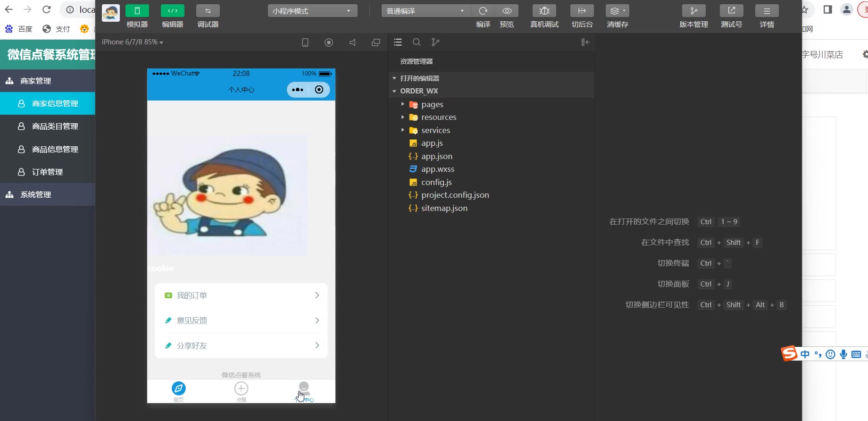Open the 小程序模式 mode dropdown
The width and height of the screenshot is (868, 421).
pyautogui.click(x=312, y=11)
